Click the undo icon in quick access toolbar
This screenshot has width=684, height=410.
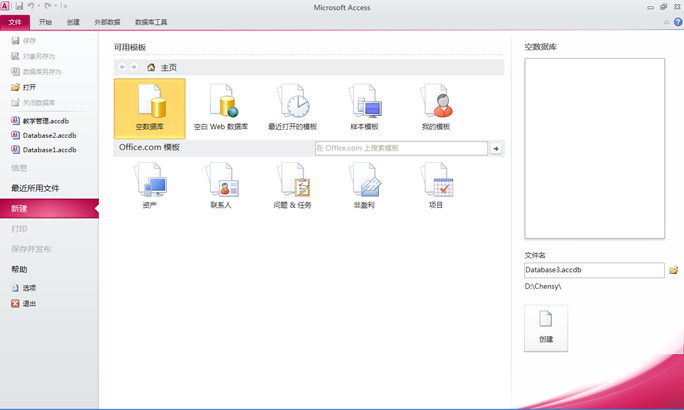pyautogui.click(x=31, y=6)
